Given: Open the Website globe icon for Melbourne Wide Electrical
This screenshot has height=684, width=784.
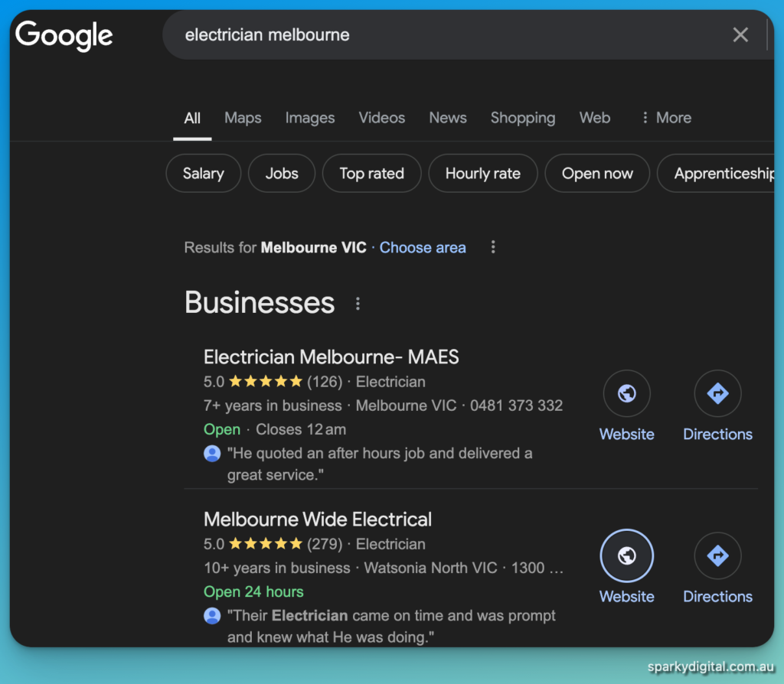Looking at the screenshot, I should 626,555.
